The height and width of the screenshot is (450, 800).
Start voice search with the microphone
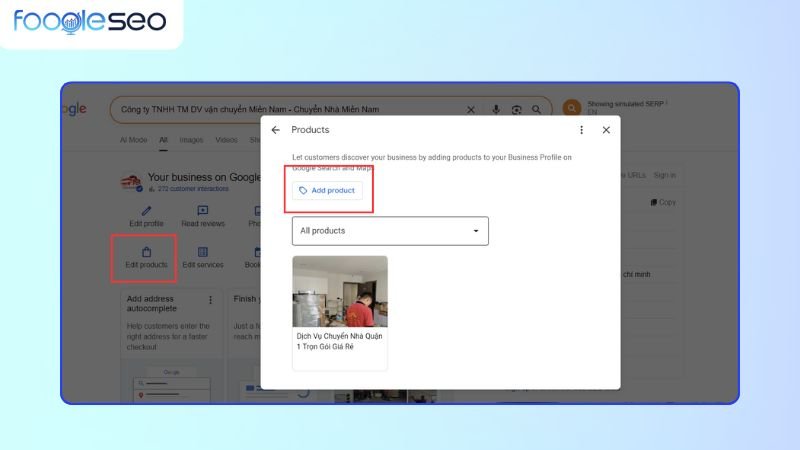pos(496,109)
